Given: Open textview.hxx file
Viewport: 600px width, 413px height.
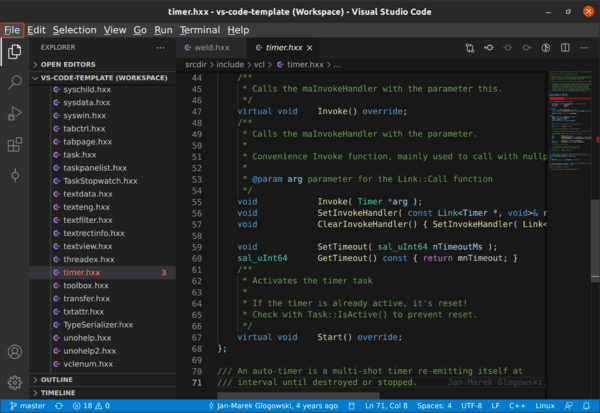Looking at the screenshot, I should point(103,246).
